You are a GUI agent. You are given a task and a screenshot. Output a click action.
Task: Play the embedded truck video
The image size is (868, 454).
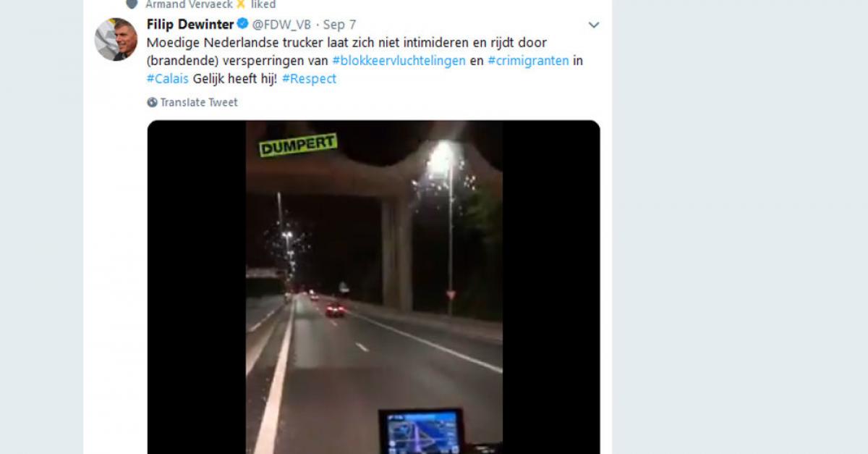coord(373,287)
